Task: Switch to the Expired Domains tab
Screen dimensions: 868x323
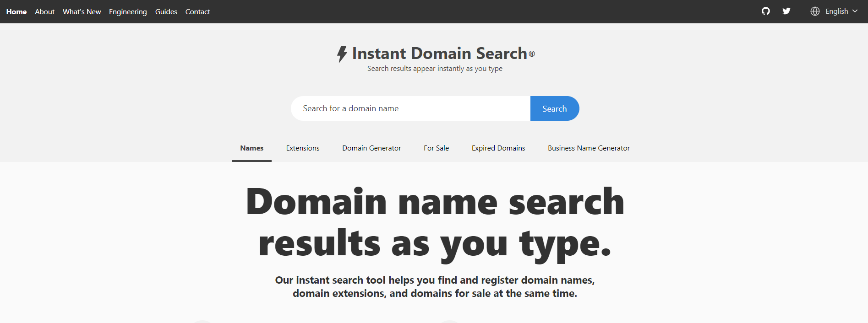Action: pos(498,148)
